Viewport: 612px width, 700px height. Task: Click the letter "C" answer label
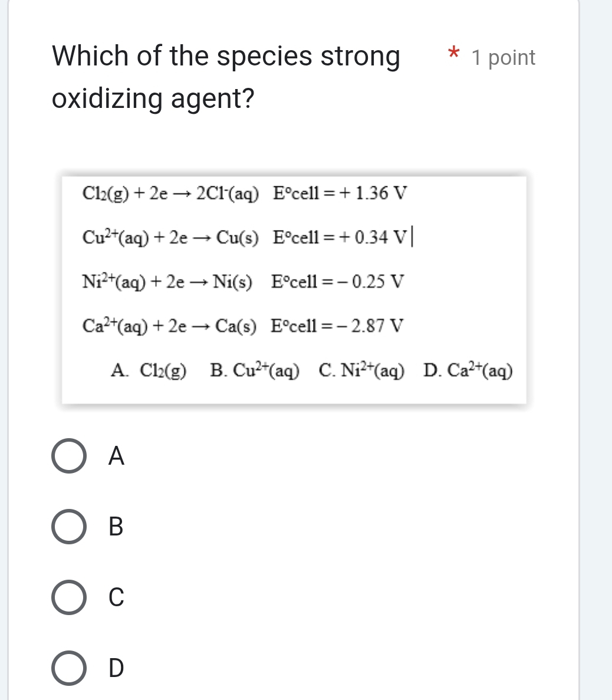(117, 597)
